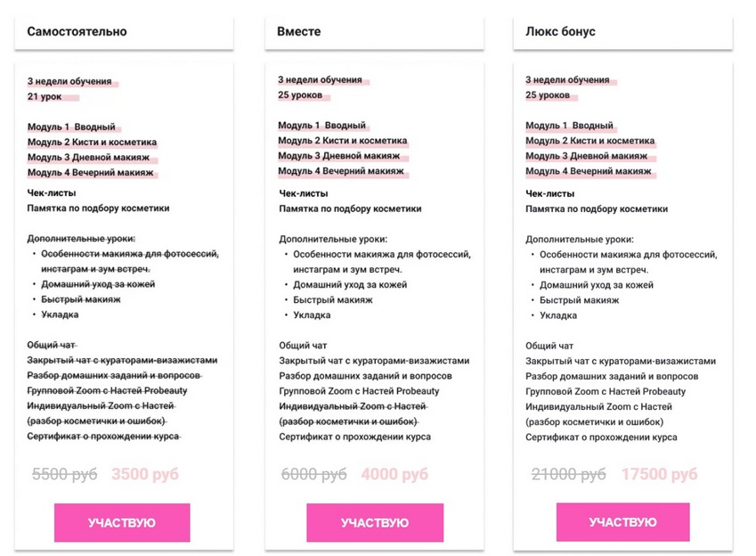This screenshot has width=756, height=556.
Task: Click the crossed-out 5500 руб price
Action: pyautogui.click(x=65, y=475)
